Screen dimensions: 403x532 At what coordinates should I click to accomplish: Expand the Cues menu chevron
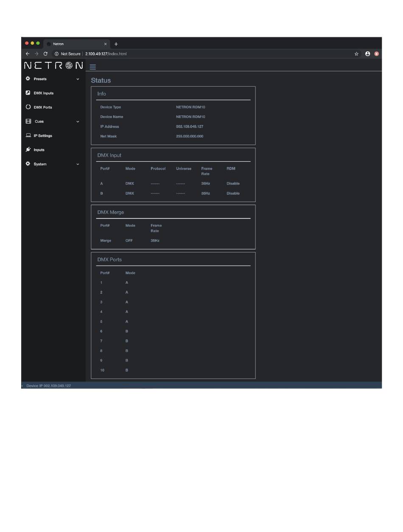(78, 122)
